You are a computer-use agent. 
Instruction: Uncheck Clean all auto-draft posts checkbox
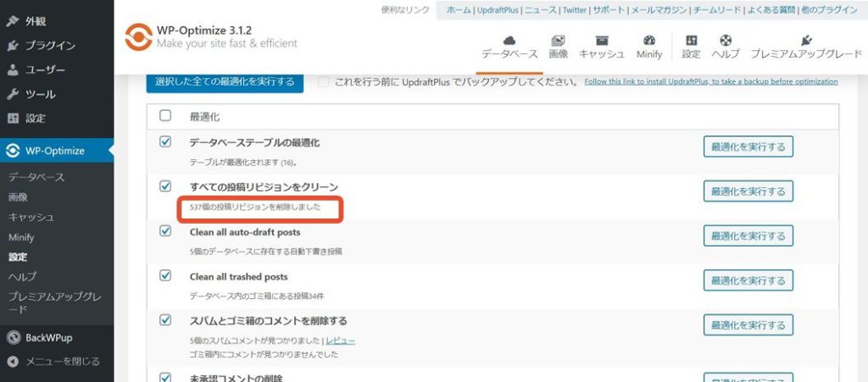pos(165,231)
